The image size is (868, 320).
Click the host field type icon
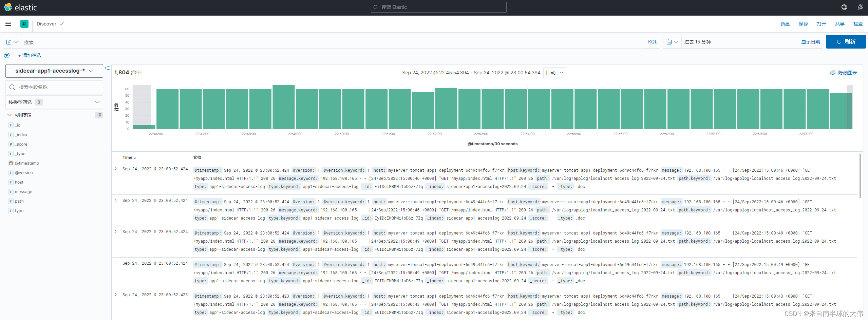[11, 182]
